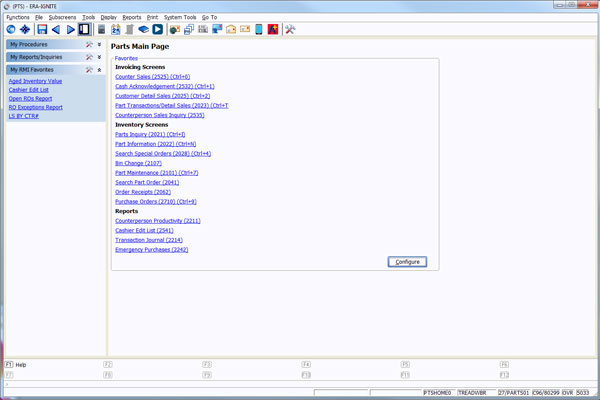Viewport: 600px width, 400px height.
Task: Click the calendar icon in the toolbar
Action: (116, 30)
